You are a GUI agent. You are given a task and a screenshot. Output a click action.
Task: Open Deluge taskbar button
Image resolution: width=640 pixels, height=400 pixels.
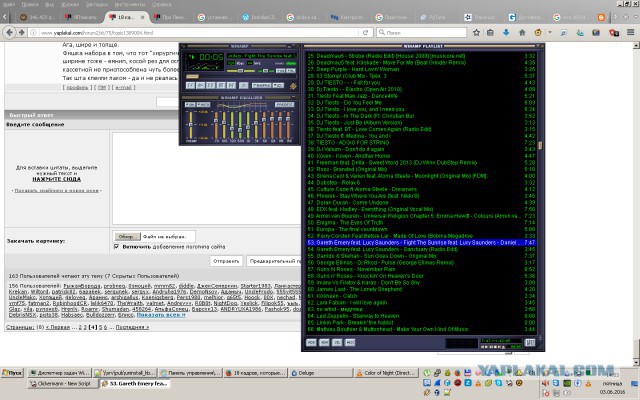[x=321, y=373]
